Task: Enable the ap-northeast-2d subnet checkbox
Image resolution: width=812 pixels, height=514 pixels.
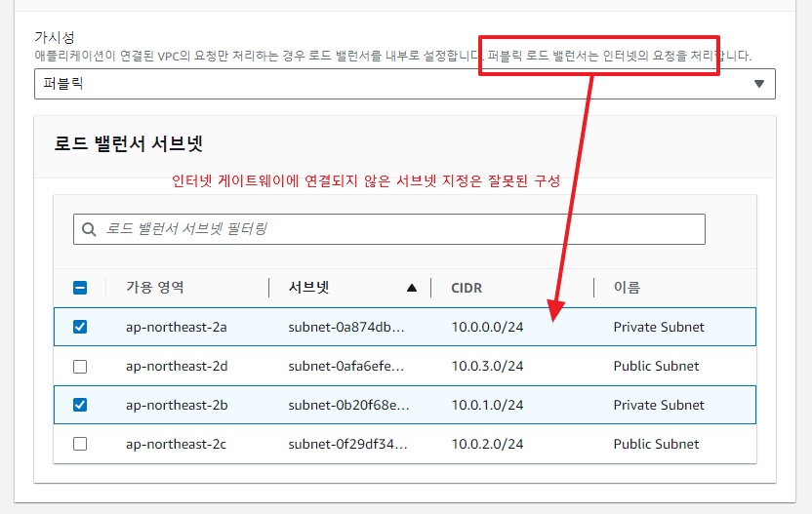Action: [x=80, y=366]
